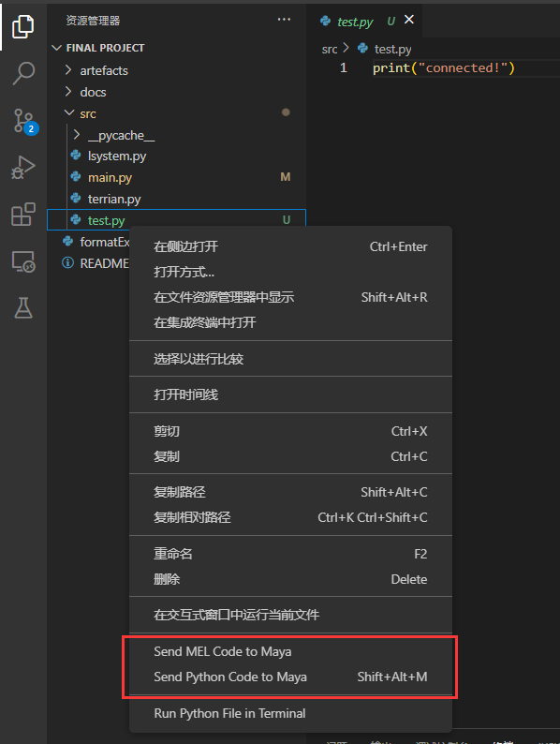Choose 在集成终端中打开 menu entry
Viewport: 560px width, 744px height.
[290, 322]
